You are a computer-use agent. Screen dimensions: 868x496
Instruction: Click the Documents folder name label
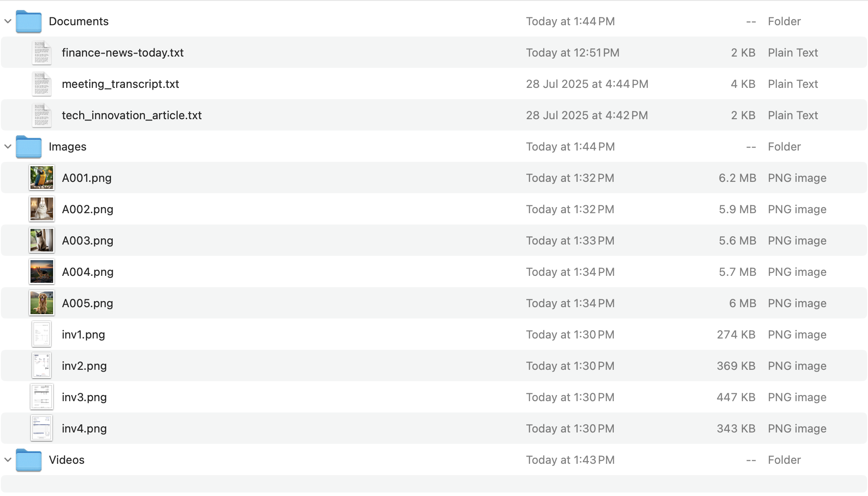click(x=78, y=21)
